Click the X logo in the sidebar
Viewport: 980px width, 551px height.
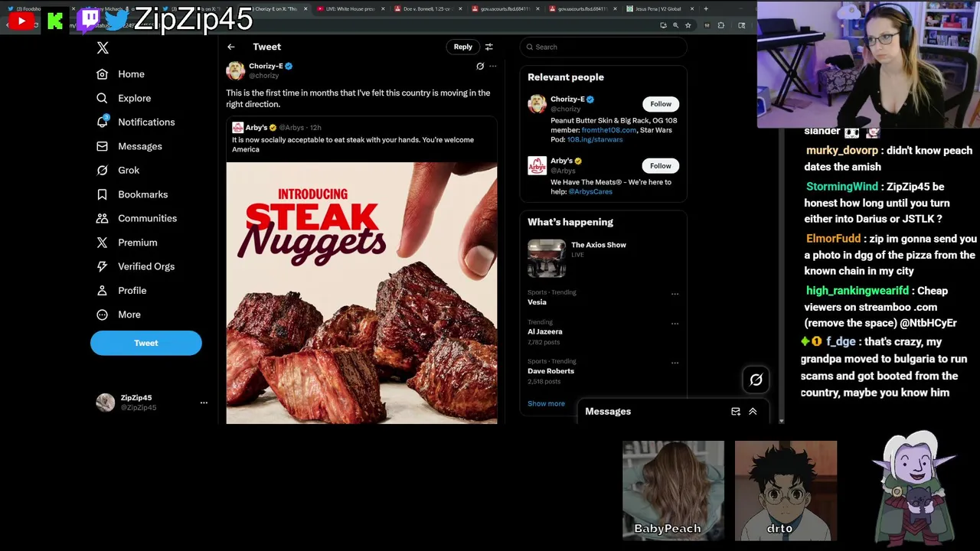(103, 47)
